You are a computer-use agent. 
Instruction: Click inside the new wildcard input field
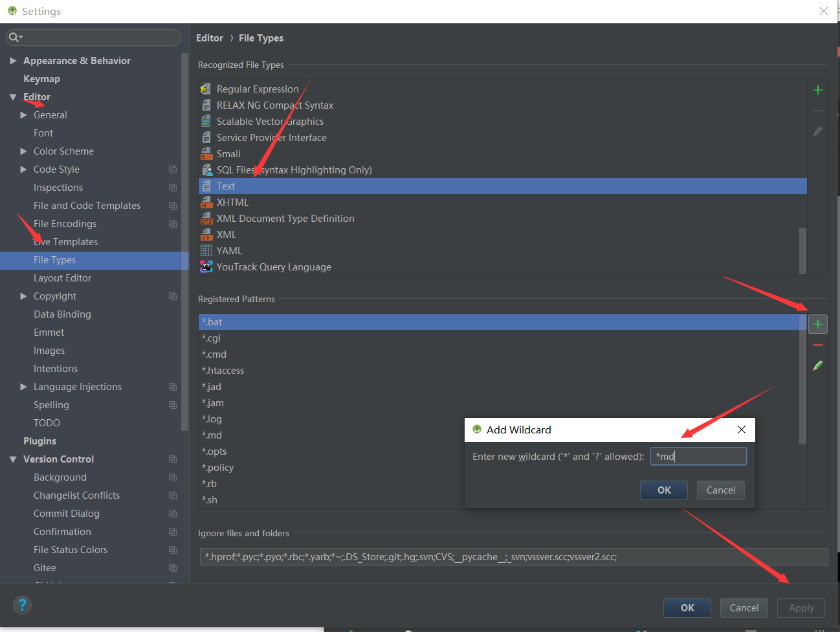click(698, 456)
